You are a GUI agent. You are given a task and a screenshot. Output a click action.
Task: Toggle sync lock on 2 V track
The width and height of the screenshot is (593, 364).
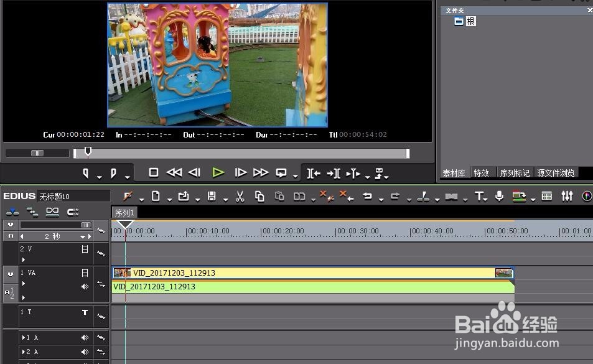click(x=101, y=253)
